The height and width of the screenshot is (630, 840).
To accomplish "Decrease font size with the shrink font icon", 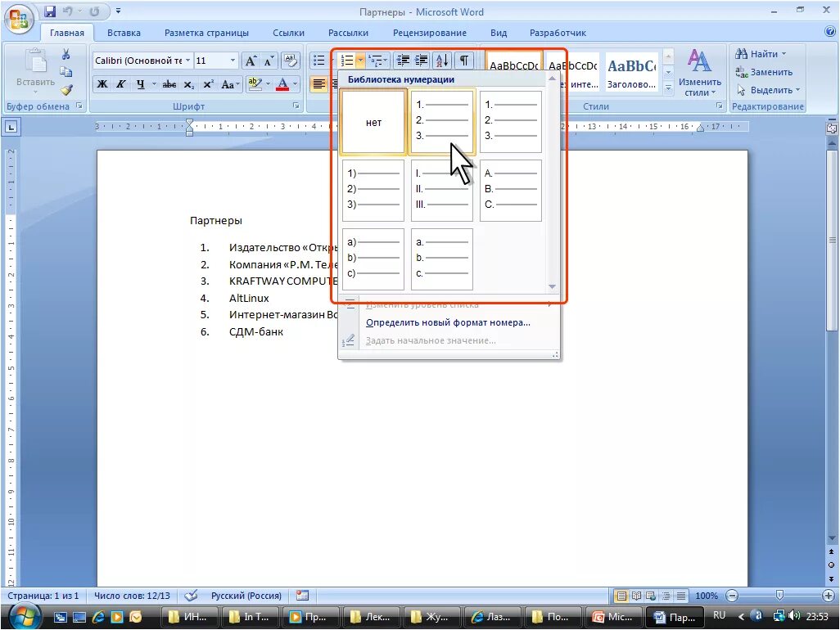I will pyautogui.click(x=269, y=61).
